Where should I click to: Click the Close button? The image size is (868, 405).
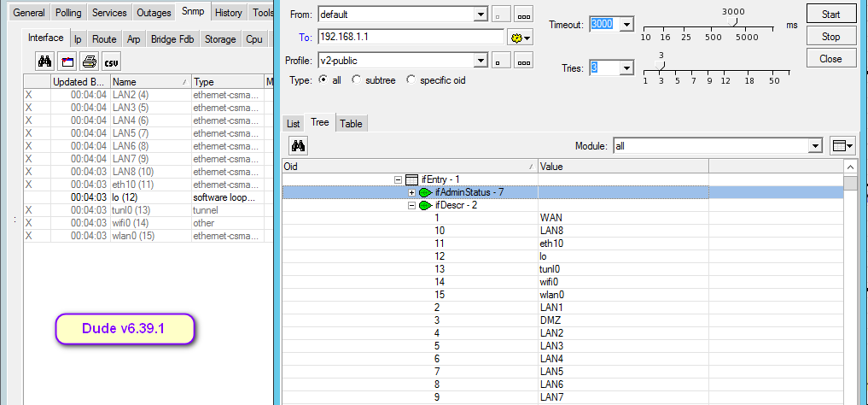(x=831, y=59)
